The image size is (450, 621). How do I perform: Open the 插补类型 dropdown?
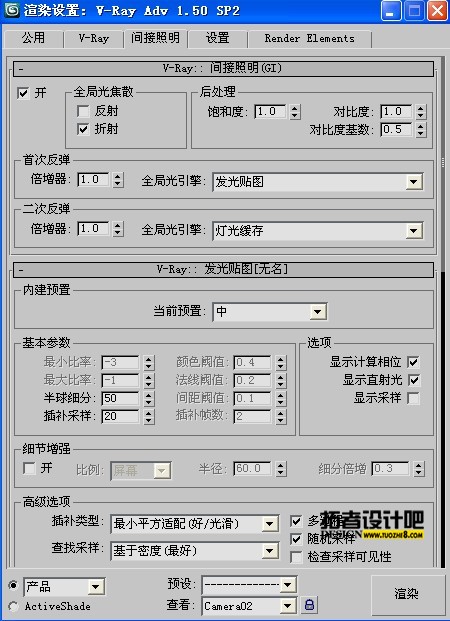coord(194,524)
